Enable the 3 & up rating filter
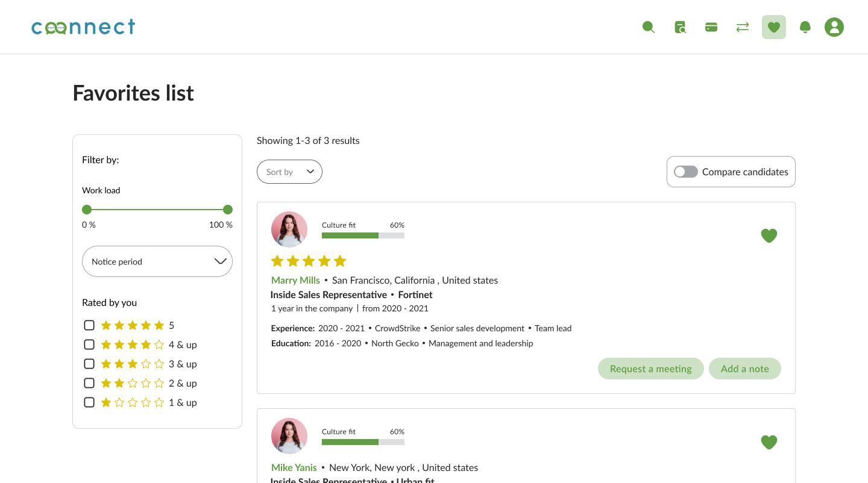 coord(89,364)
